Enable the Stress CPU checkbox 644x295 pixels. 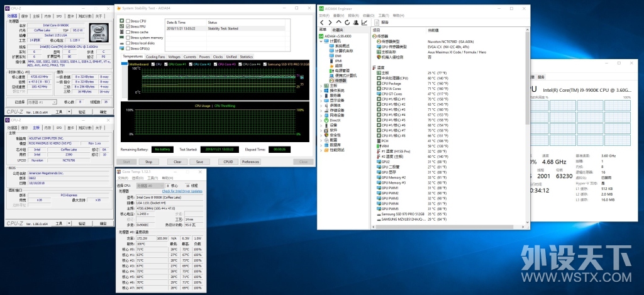click(128, 21)
